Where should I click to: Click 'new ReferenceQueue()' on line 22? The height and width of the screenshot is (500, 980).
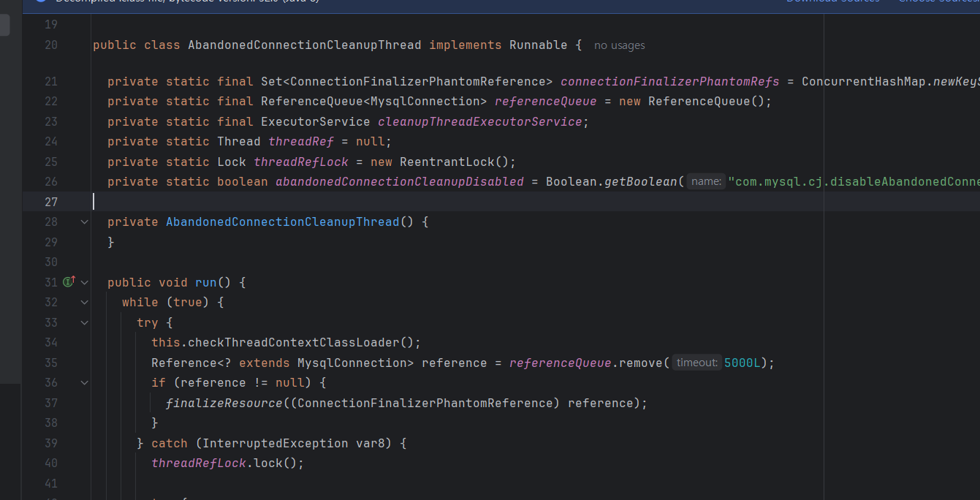tap(691, 102)
